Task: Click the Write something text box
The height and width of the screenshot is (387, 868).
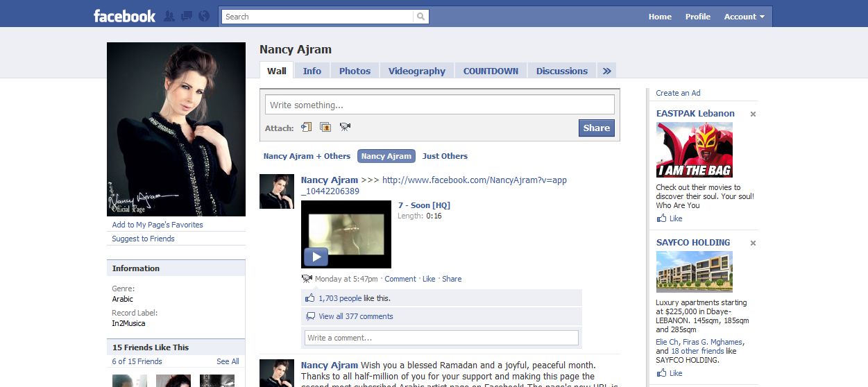Action: 440,105
